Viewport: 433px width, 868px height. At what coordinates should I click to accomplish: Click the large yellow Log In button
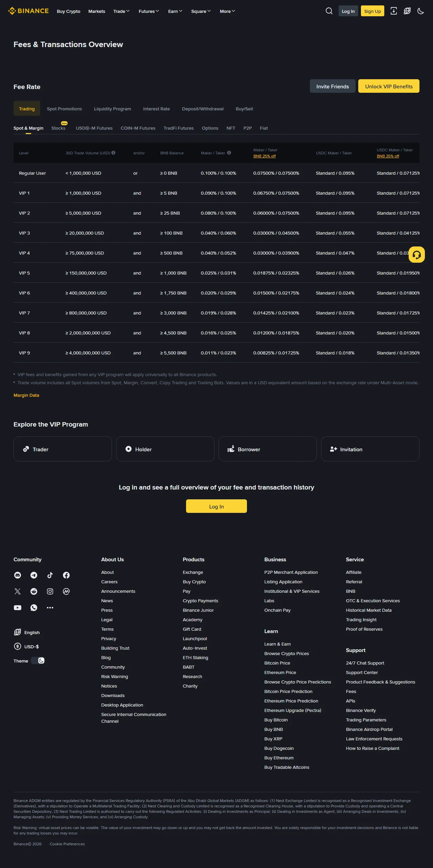(216, 506)
